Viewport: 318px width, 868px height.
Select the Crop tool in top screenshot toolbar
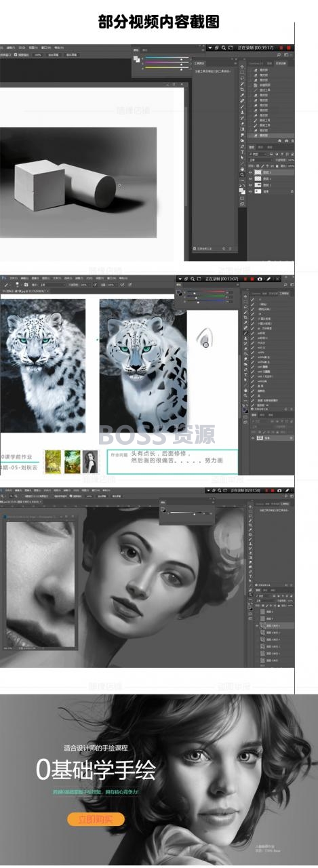point(242,90)
